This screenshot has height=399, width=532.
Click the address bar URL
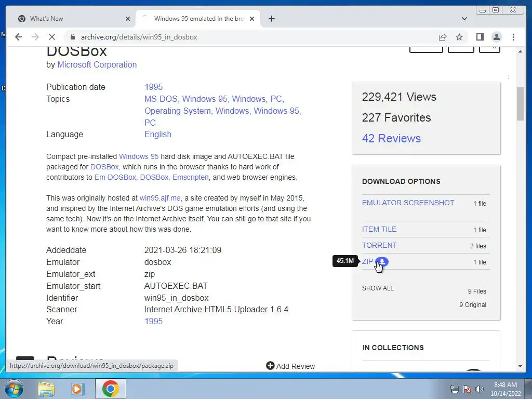(x=139, y=37)
